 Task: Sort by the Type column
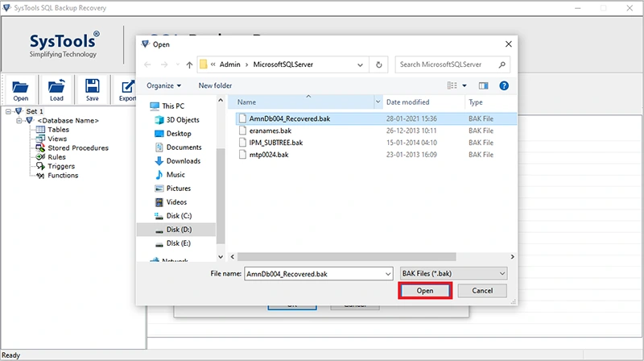491,102
